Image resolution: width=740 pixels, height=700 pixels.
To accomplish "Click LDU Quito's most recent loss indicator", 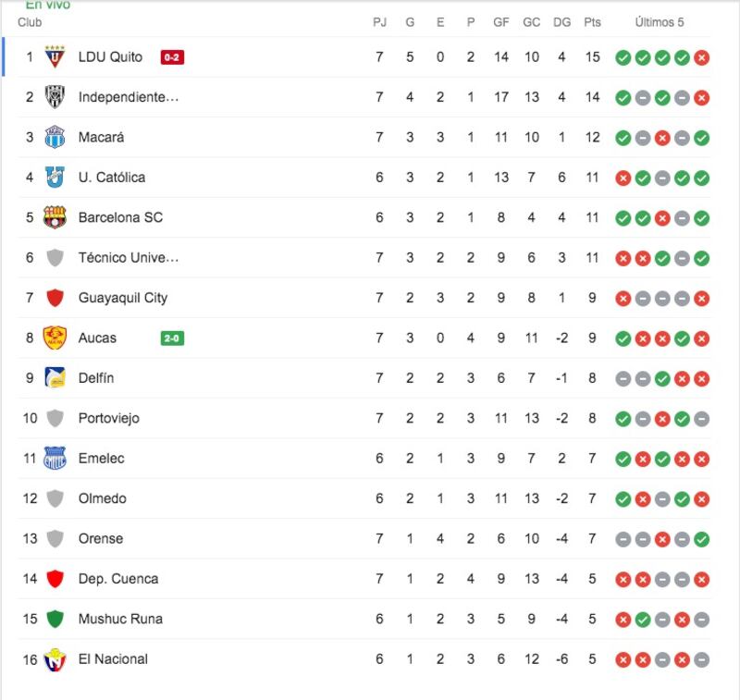I will point(702,57).
